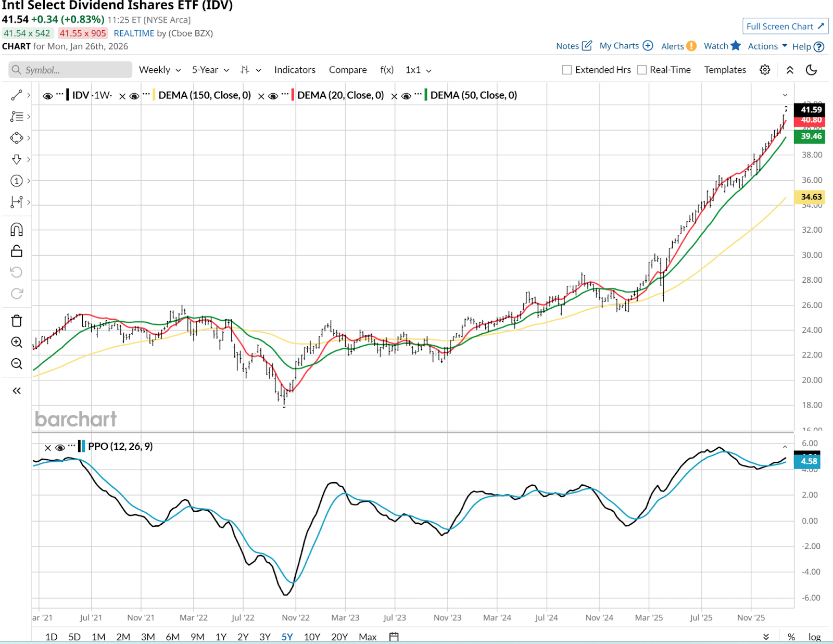Collapse the left drawing toolbar
833x644 pixels.
pyautogui.click(x=17, y=390)
